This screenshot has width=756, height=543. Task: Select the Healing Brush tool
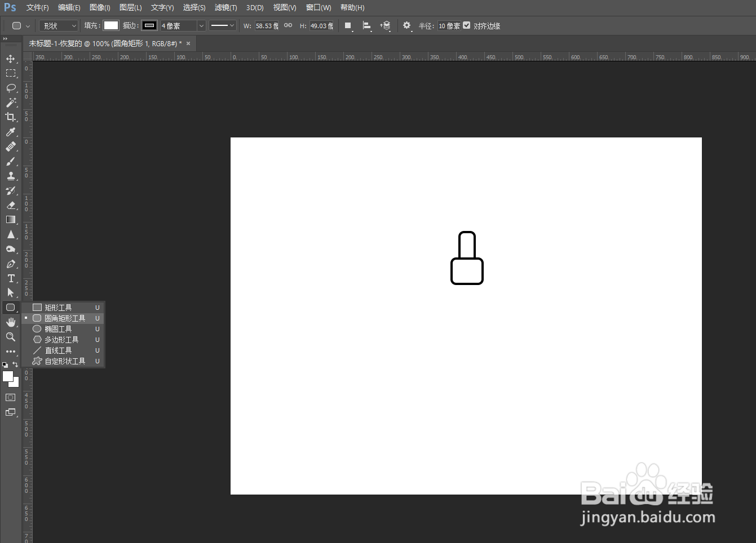click(11, 146)
